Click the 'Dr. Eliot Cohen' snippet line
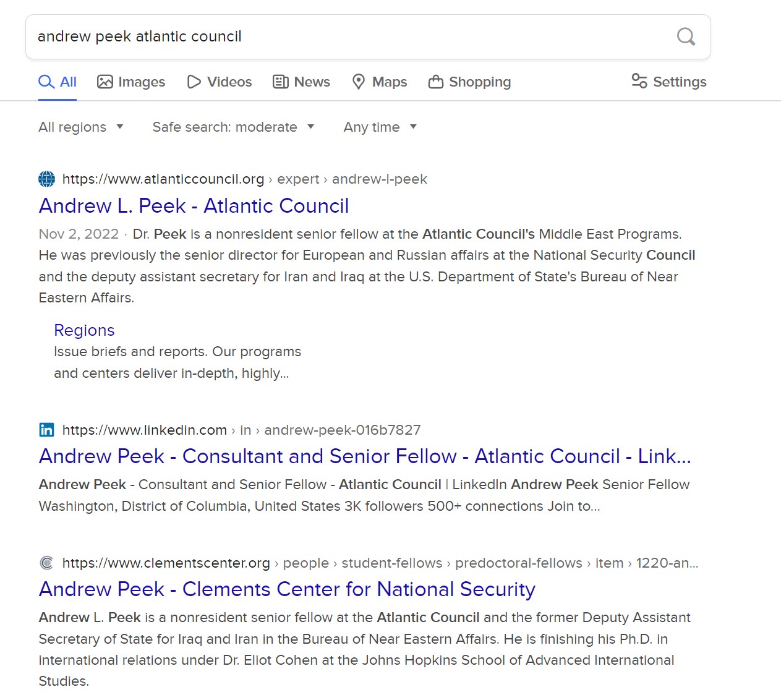The image size is (781, 700). 356,660
